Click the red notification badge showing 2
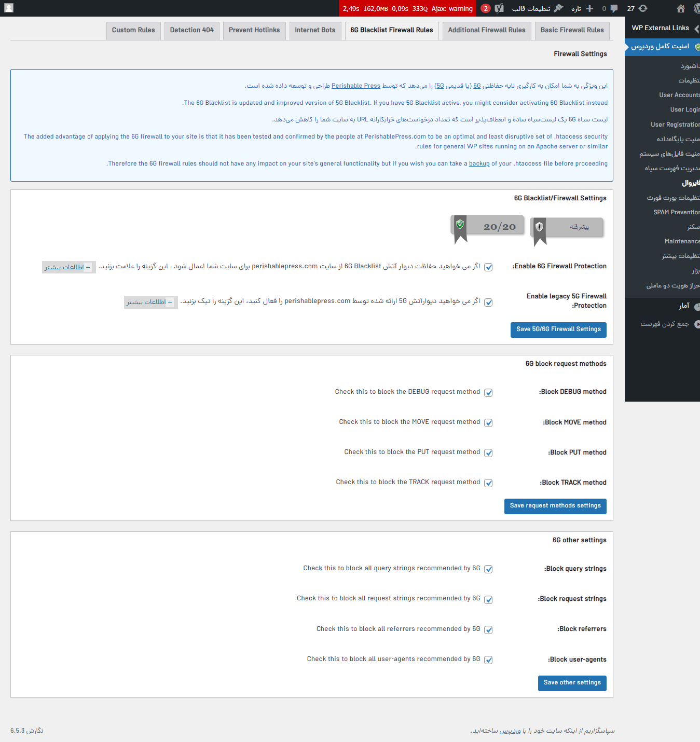 tap(486, 8)
